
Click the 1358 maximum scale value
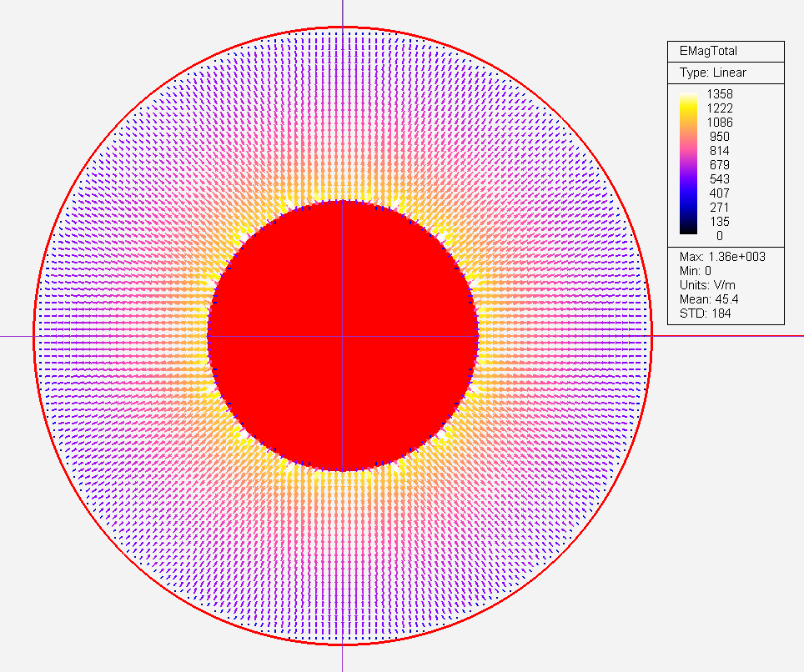pyautogui.click(x=720, y=94)
